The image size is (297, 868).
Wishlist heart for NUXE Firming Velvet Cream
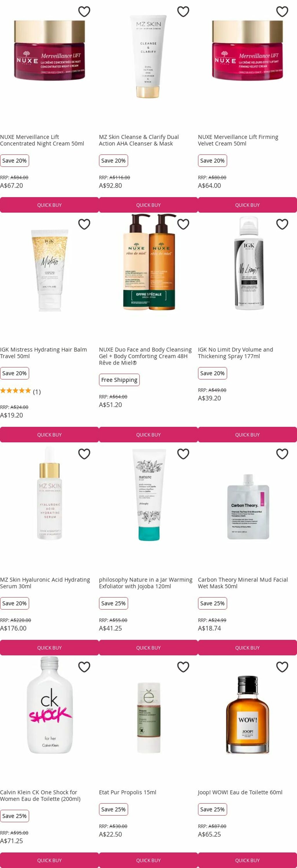[x=282, y=12]
